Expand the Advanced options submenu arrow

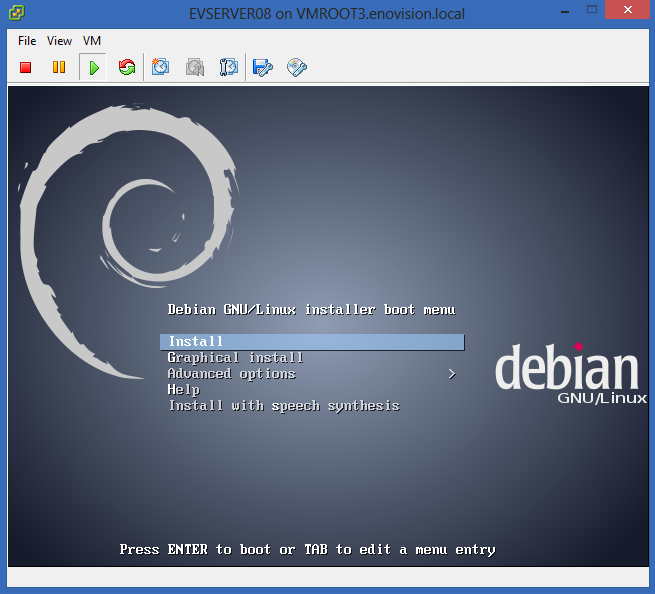coord(452,374)
